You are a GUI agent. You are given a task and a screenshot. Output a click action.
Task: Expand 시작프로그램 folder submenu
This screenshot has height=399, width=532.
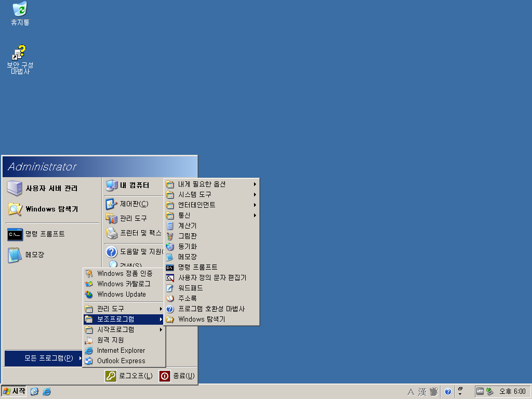coord(124,330)
